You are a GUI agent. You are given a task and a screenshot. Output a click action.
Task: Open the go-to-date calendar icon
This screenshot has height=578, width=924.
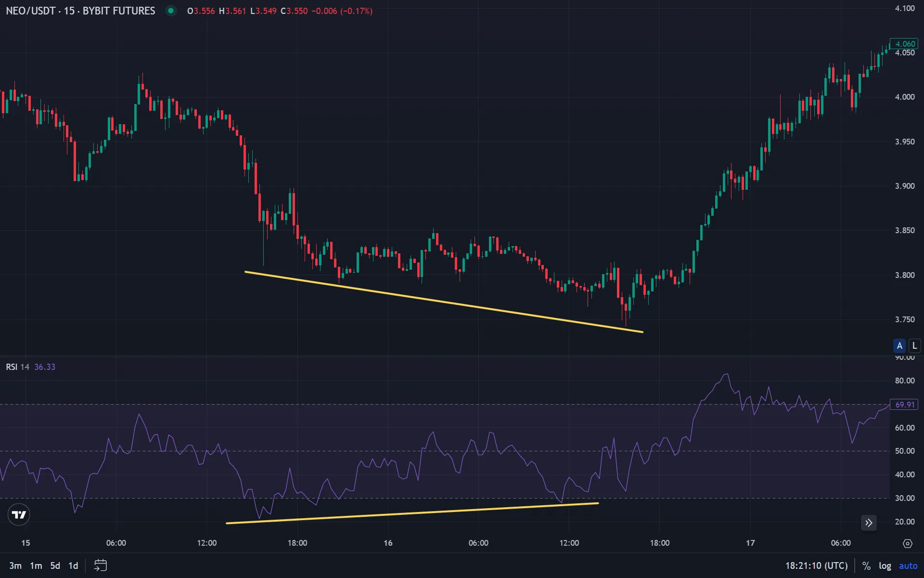[100, 565]
